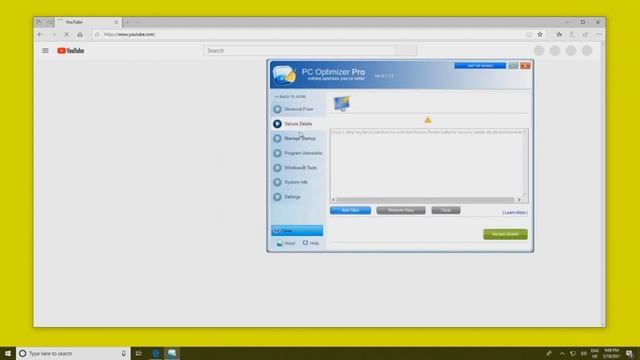
Task: Open the reading view icon in address bar
Action: pyautogui.click(x=529, y=35)
